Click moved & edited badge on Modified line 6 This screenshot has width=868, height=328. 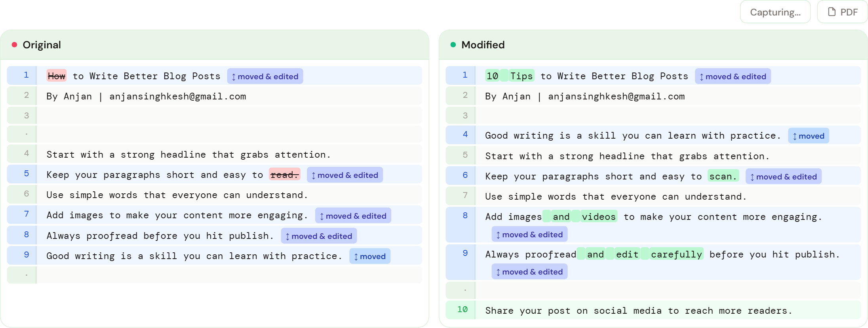pyautogui.click(x=783, y=177)
